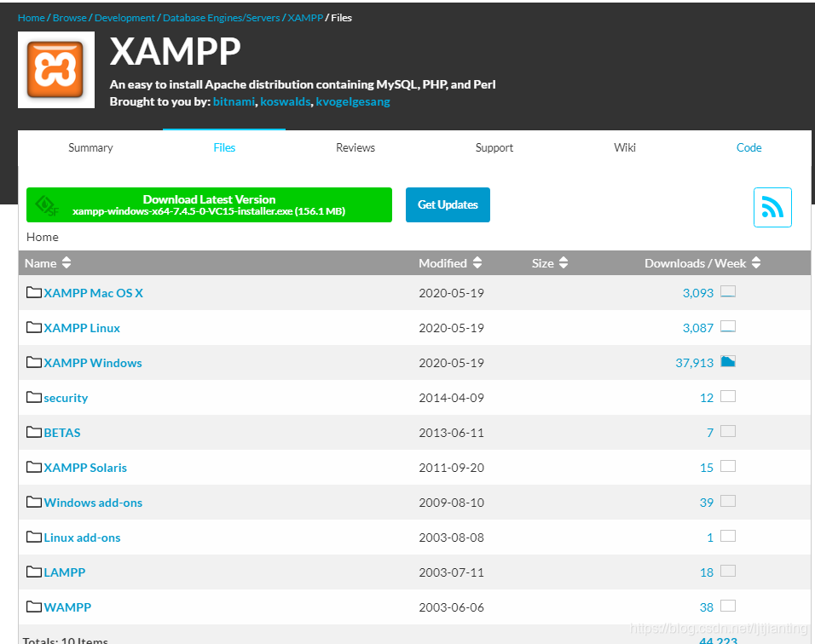Open the kvogelgesang contributor link

click(353, 101)
